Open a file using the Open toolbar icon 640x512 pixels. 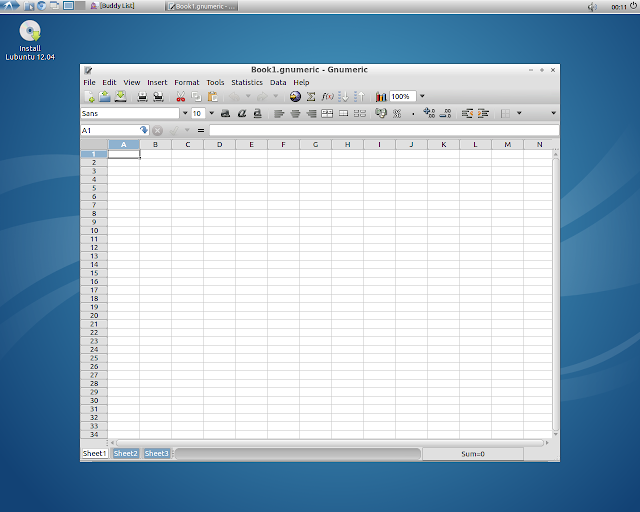click(x=104, y=97)
